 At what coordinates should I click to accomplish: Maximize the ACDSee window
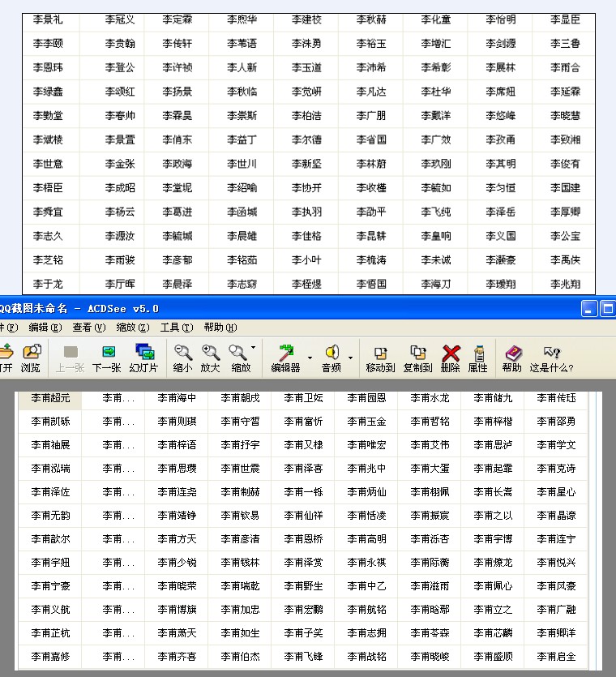[608, 309]
